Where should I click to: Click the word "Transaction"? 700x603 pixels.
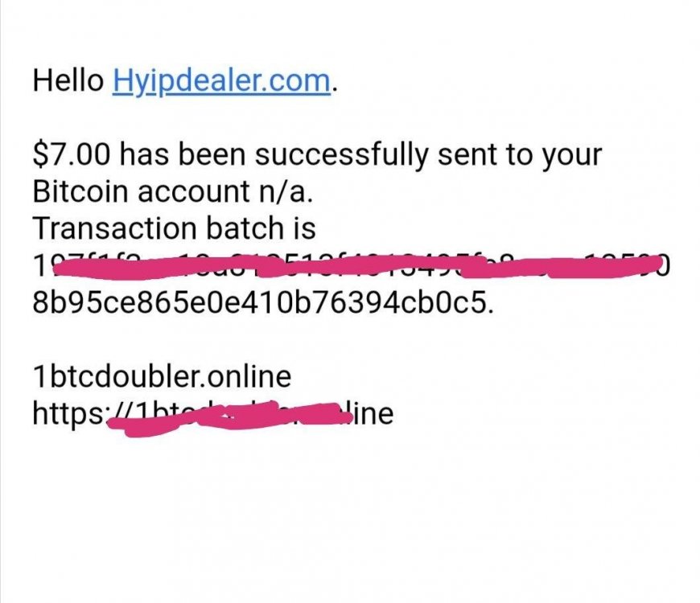115,228
